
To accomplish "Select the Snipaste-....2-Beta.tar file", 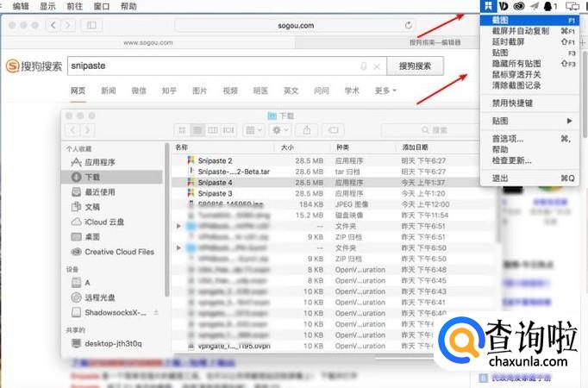I will pos(334,172).
